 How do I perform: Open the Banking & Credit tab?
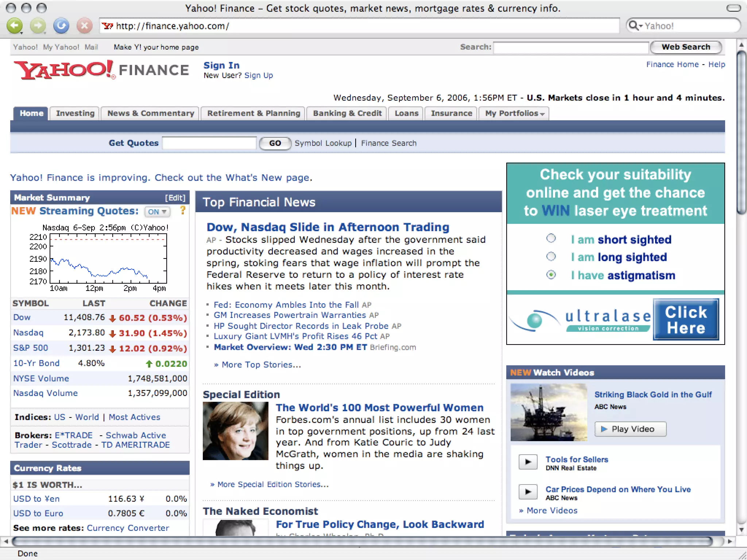[347, 113]
